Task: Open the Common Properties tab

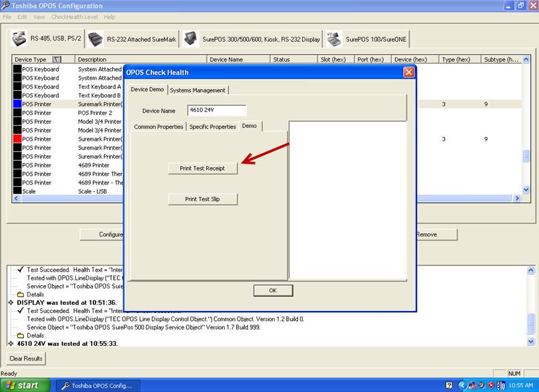Action: coord(158,127)
